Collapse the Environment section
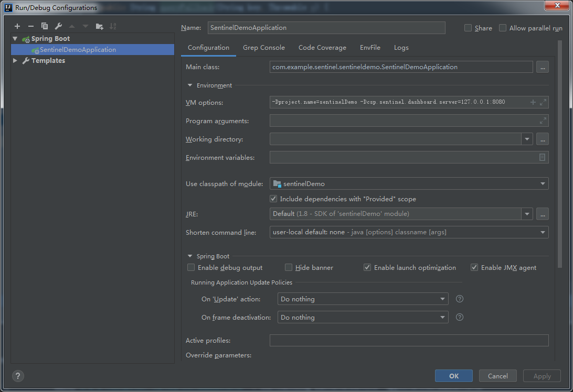 pyautogui.click(x=189, y=85)
